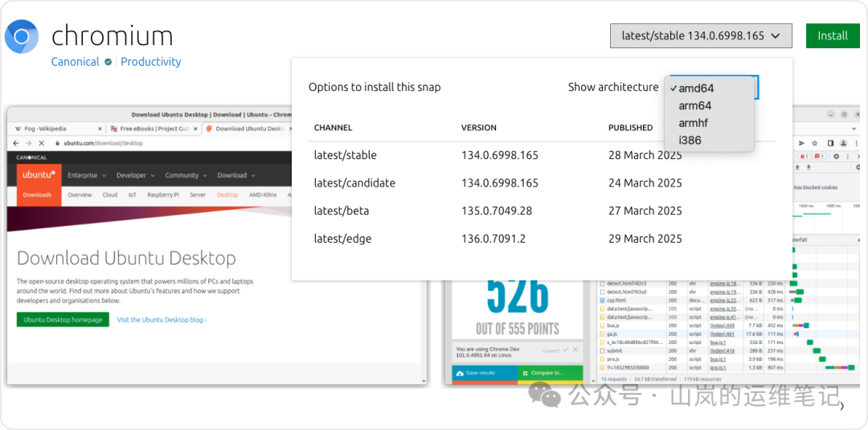
Task: Choose the latest/stable channel row
Action: click(x=542, y=155)
